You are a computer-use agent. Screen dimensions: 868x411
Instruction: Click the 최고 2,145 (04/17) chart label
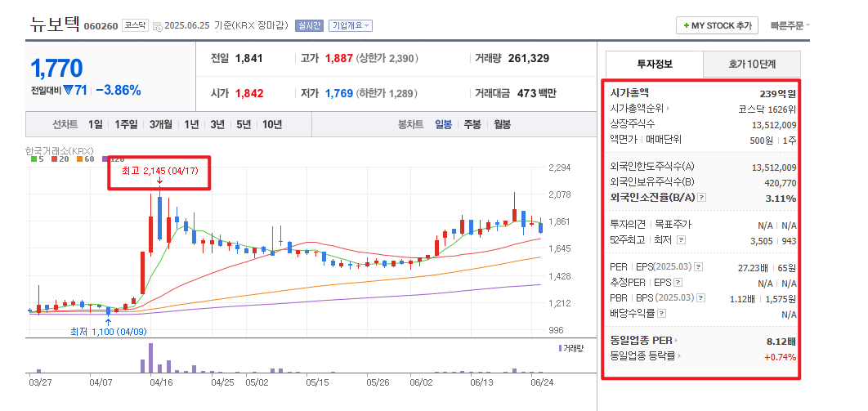[x=159, y=171]
